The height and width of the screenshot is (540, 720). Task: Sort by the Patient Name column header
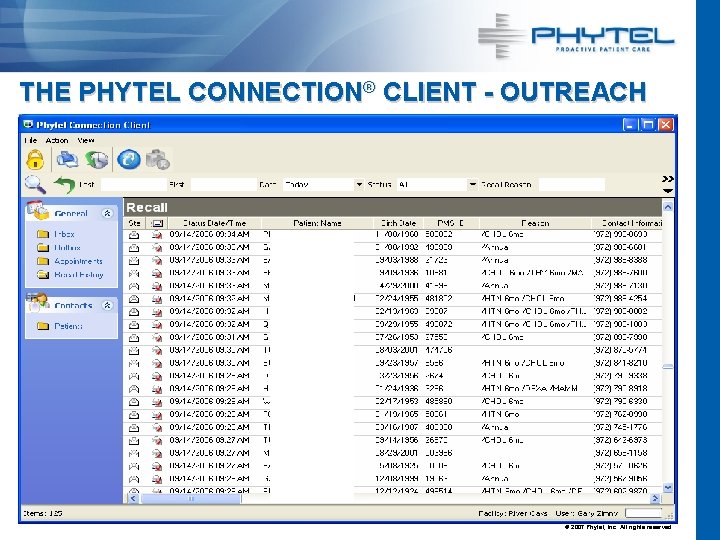pyautogui.click(x=317, y=223)
